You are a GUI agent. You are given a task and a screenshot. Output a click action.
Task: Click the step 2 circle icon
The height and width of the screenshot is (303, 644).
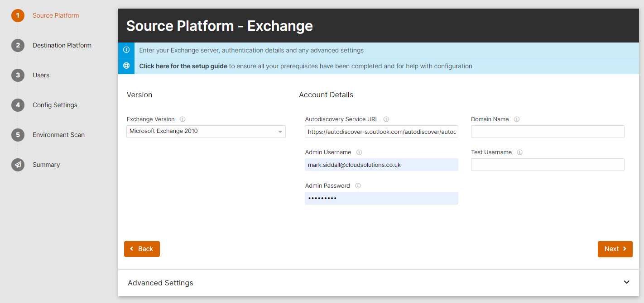pyautogui.click(x=18, y=46)
